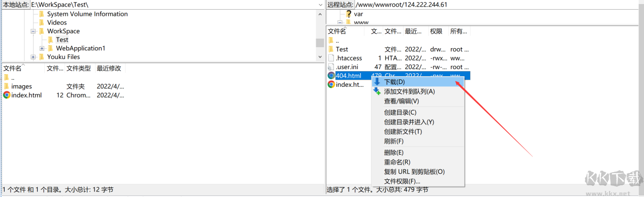Click the local directory tree scrollbar thumb
Screen dimensions: 644x197
320,43
